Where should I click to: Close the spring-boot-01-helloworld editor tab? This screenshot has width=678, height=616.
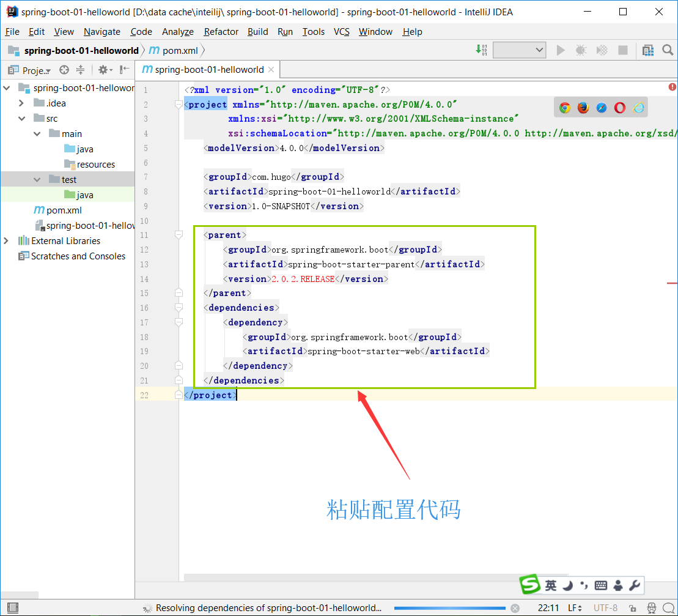coord(271,70)
